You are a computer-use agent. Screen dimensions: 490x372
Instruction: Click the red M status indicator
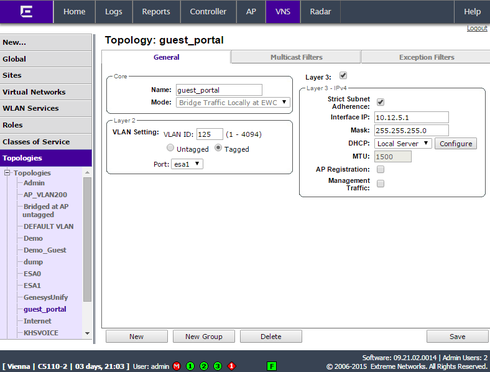[177, 366]
